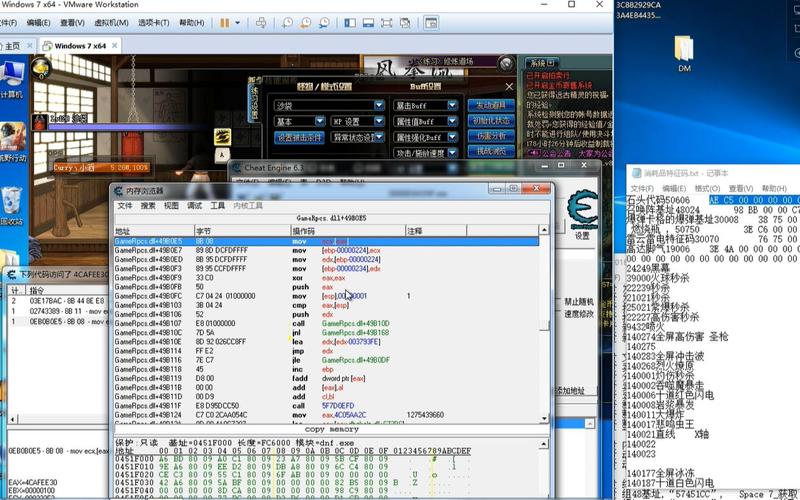
Task: Pause the virtual machine from VMware toolbar
Action: (224, 23)
